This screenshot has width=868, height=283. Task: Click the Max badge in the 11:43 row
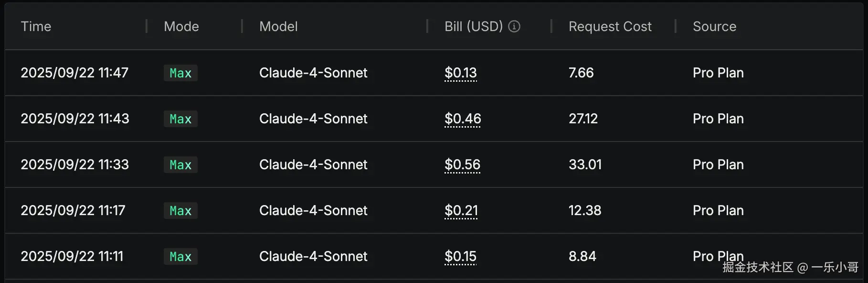coord(180,119)
